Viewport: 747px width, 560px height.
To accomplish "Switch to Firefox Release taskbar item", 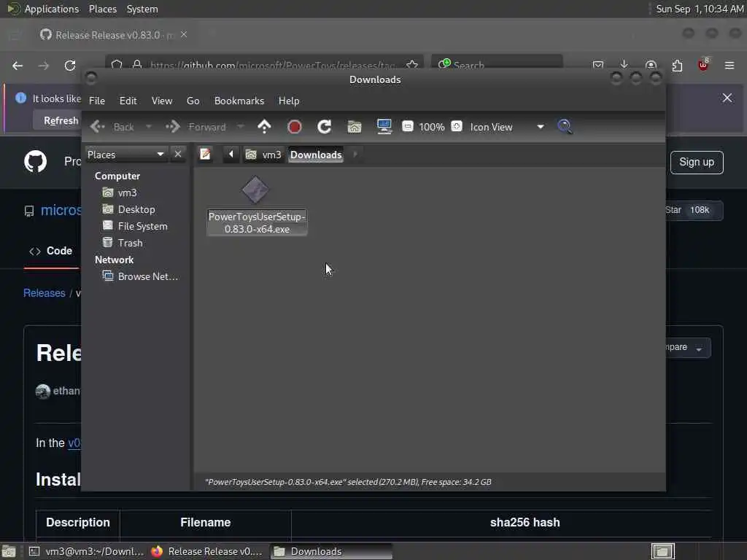I will 207,551.
